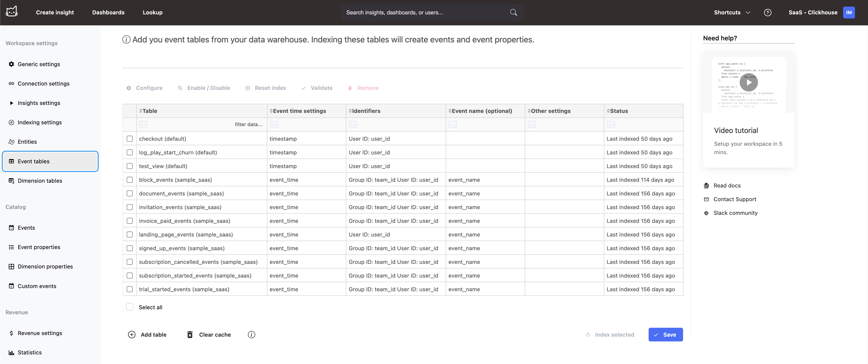Click the search magnifier icon
Image resolution: width=868 pixels, height=364 pixels.
[513, 13]
